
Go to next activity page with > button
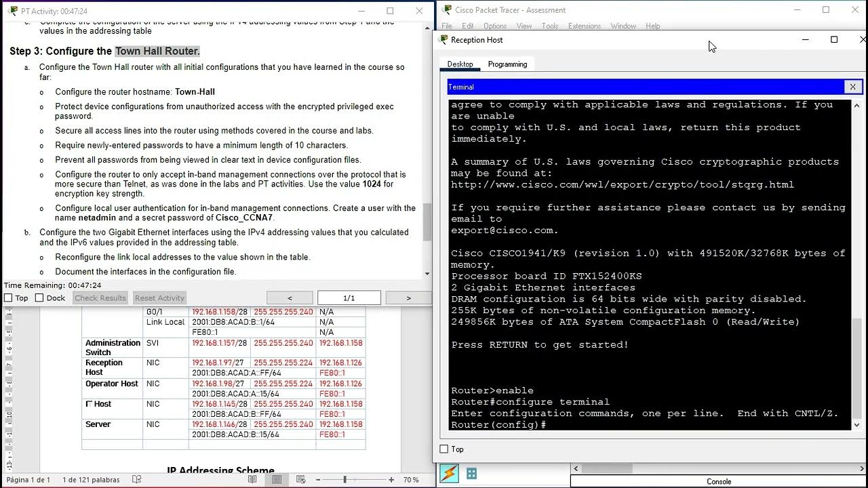coord(408,298)
